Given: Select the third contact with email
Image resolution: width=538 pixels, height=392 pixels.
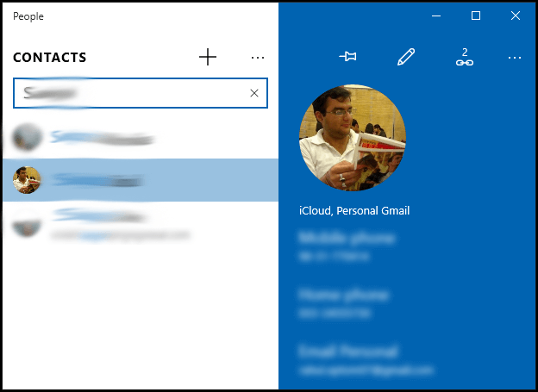Looking at the screenshot, I should click(x=141, y=225).
